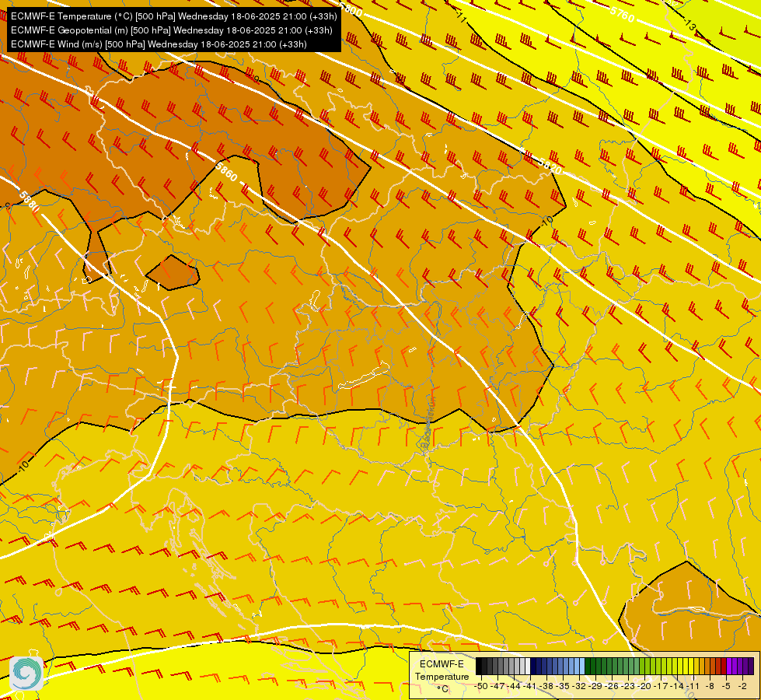Click the -32 legend tick label

coord(579,687)
